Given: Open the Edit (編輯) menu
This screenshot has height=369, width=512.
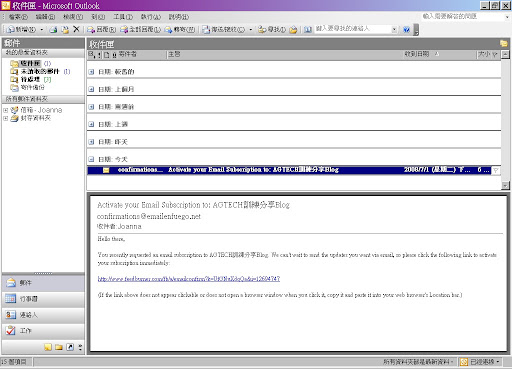Looking at the screenshot, I should 45,17.
